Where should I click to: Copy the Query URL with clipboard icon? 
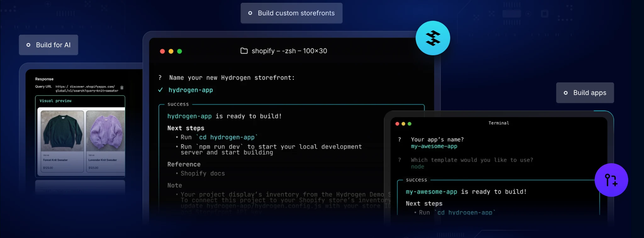[x=122, y=88]
